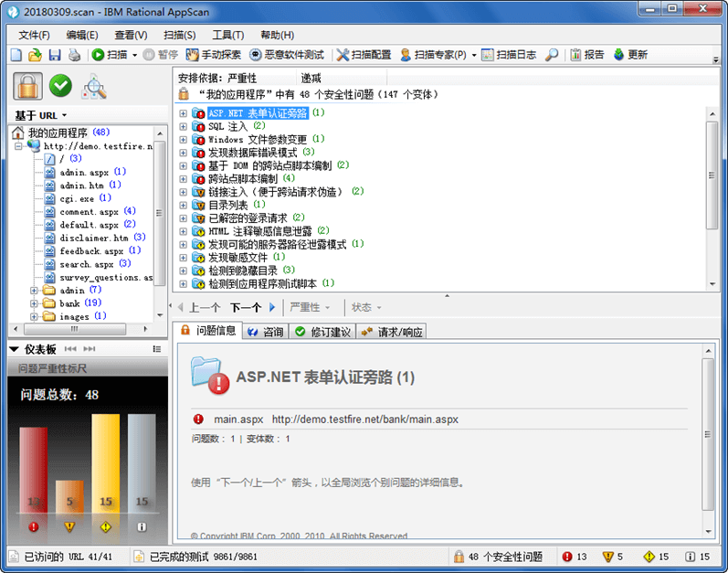The width and height of the screenshot is (728, 573).
Task: Switch to remediation tasks green check view
Action: tap(61, 86)
